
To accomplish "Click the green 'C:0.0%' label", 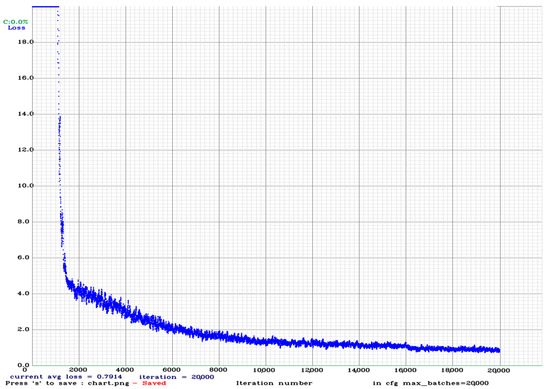I will pyautogui.click(x=15, y=22).
